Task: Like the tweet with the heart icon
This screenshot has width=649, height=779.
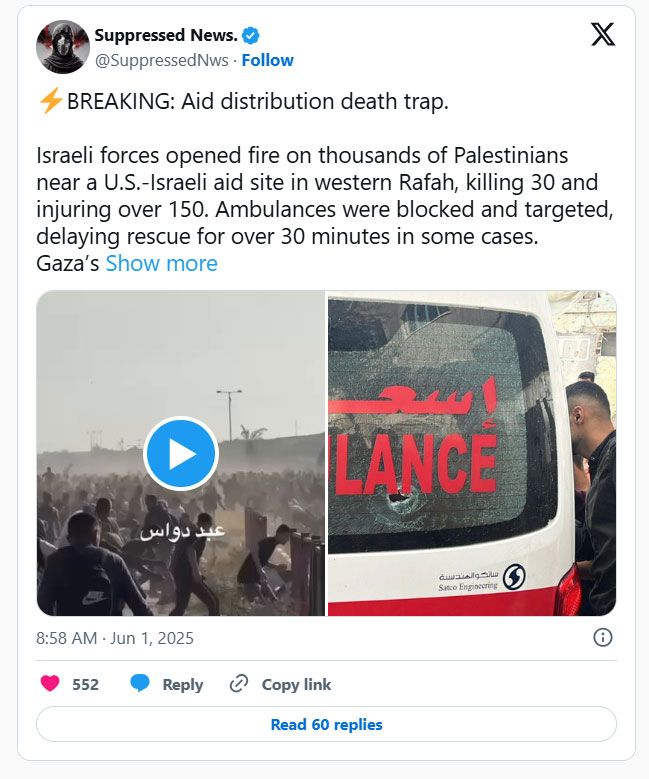Action: point(50,684)
